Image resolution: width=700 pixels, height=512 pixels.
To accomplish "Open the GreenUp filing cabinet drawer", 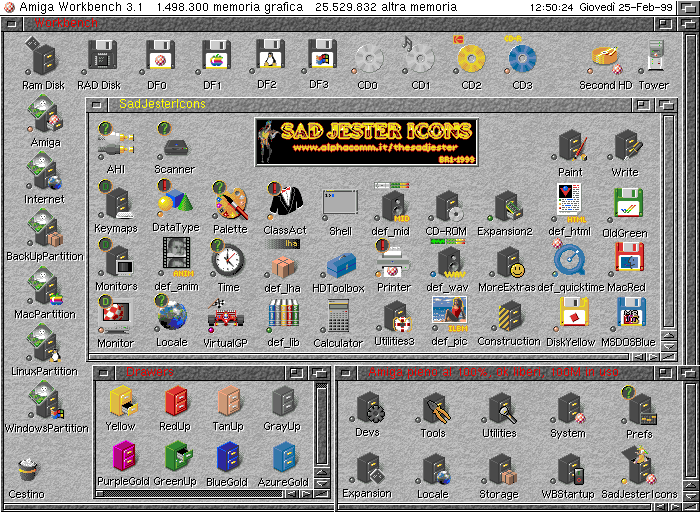I will click(x=174, y=458).
